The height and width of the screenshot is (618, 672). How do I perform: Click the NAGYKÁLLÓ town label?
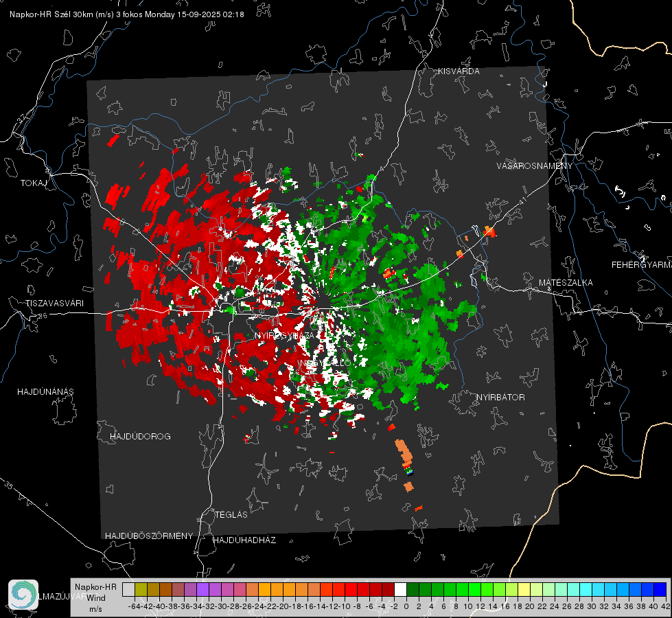(325, 363)
